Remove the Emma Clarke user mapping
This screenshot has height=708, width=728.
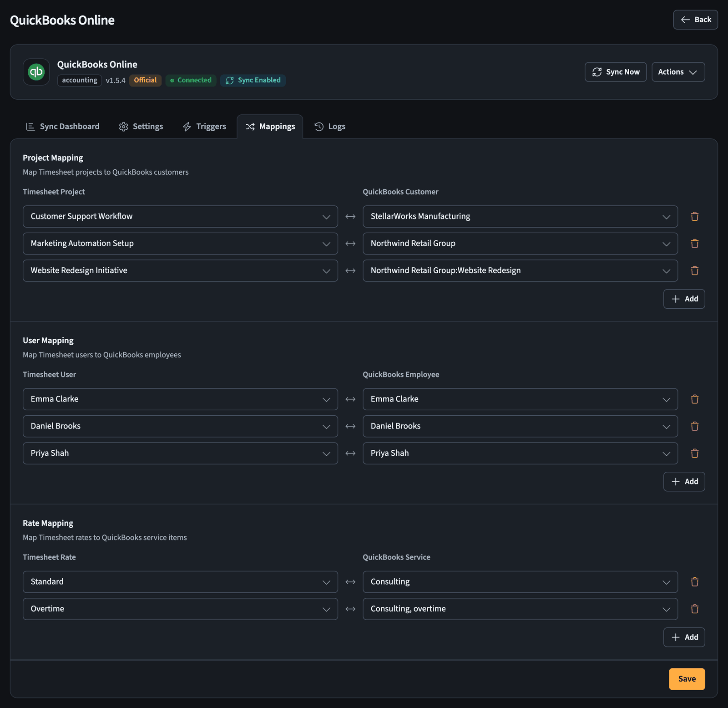point(694,399)
